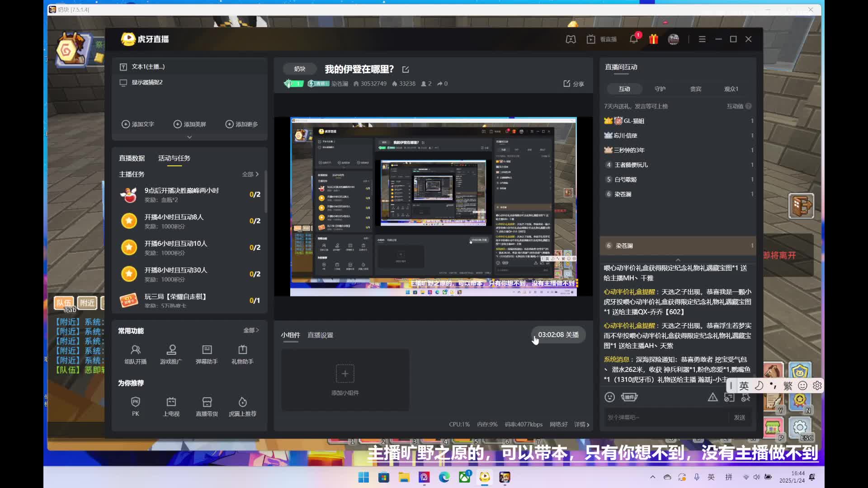Click the 虎翼上推荐 recommendation icon
The width and height of the screenshot is (868, 488).
(x=243, y=406)
